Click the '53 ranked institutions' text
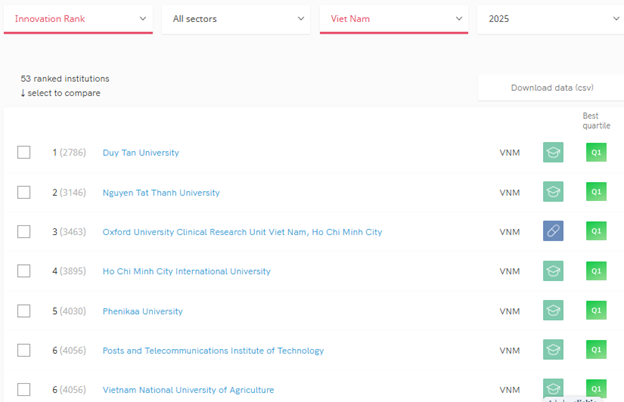Viewport: 624px width, 402px height. (x=65, y=79)
